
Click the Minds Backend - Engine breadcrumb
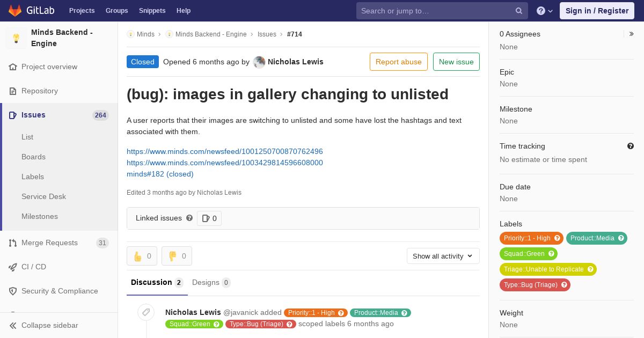tap(211, 34)
